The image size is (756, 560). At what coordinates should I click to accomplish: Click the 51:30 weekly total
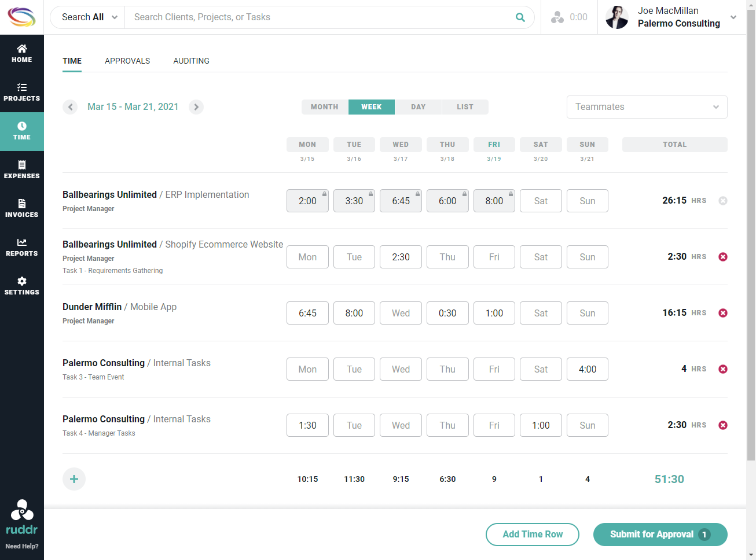(669, 479)
